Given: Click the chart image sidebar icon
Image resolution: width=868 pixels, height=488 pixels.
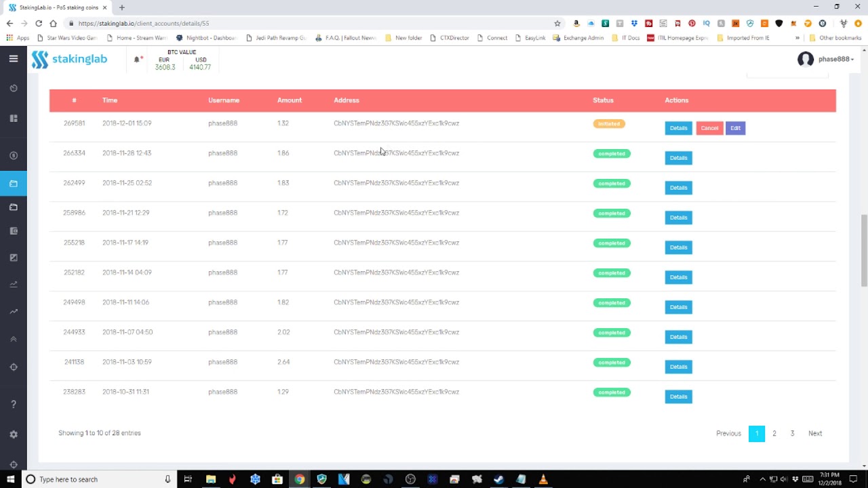Looking at the screenshot, I should (14, 258).
